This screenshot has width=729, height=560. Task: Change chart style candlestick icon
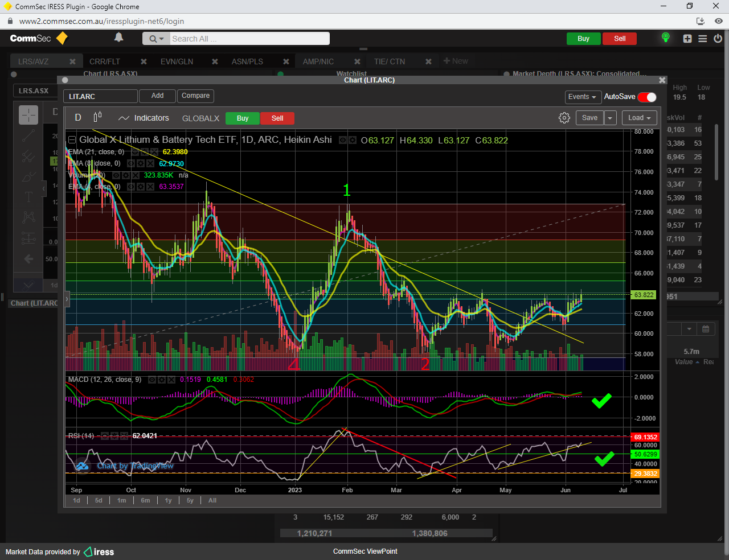[x=97, y=117]
